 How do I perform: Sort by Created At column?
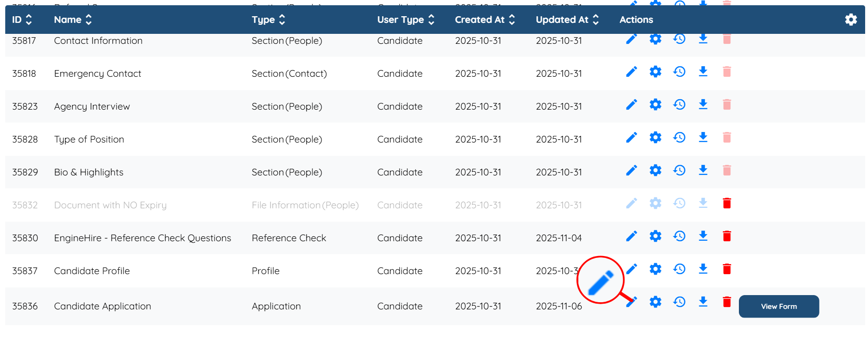tap(484, 20)
